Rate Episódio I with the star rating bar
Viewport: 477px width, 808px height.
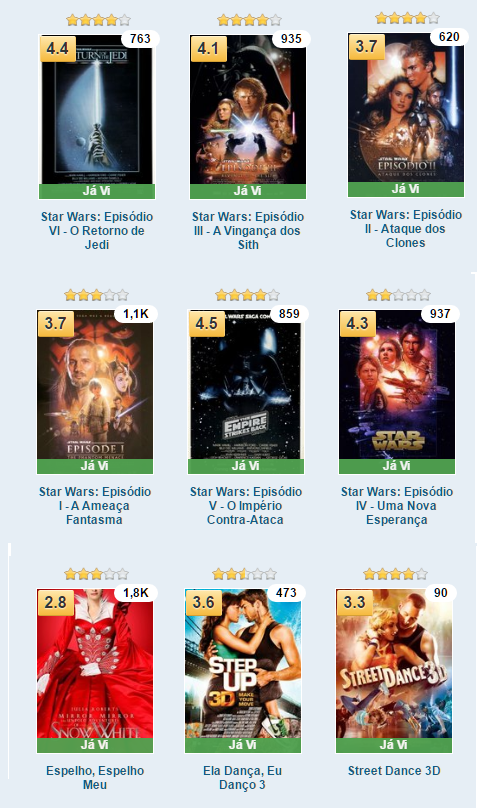pos(96,295)
